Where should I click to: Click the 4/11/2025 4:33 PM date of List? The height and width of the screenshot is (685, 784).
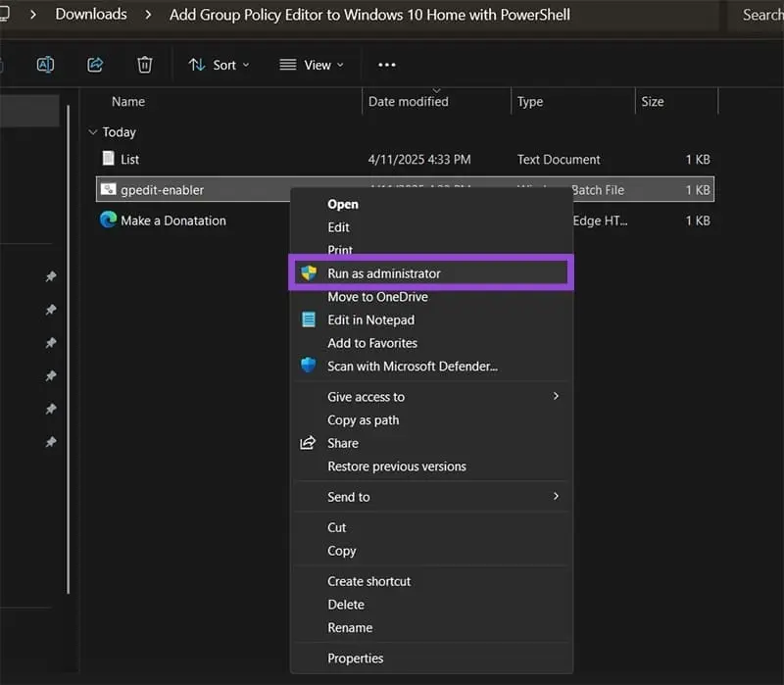419,160
